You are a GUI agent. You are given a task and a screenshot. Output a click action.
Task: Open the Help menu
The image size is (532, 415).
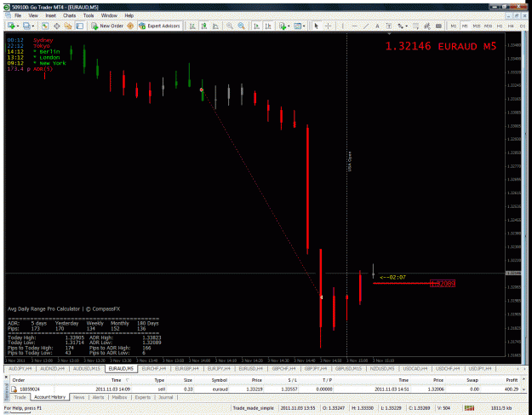point(129,15)
